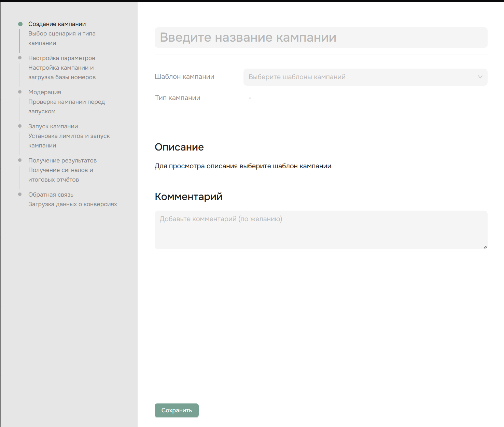This screenshot has height=427, width=504.
Task: Click the green dot beside Создание кампании
Action: point(20,24)
